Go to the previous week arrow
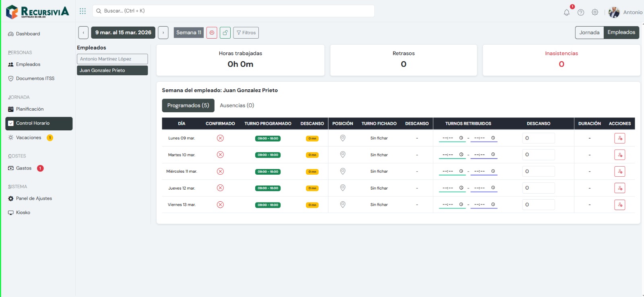644x297 pixels. (83, 33)
